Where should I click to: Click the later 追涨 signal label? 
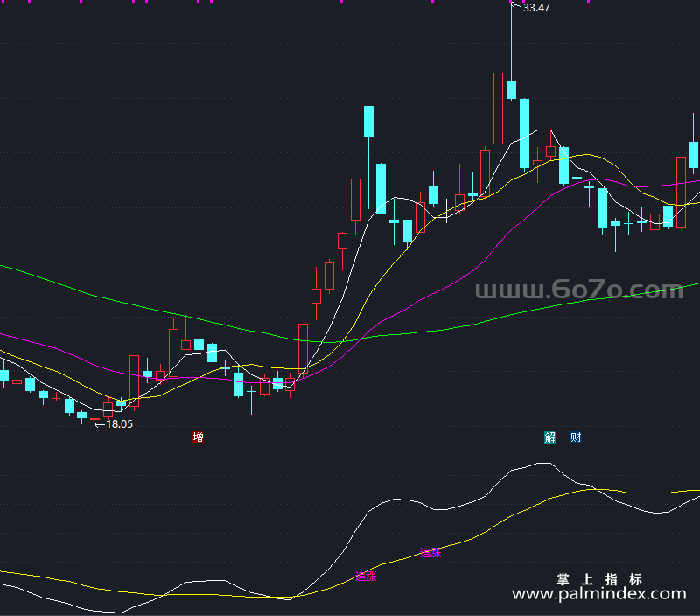pyautogui.click(x=430, y=553)
